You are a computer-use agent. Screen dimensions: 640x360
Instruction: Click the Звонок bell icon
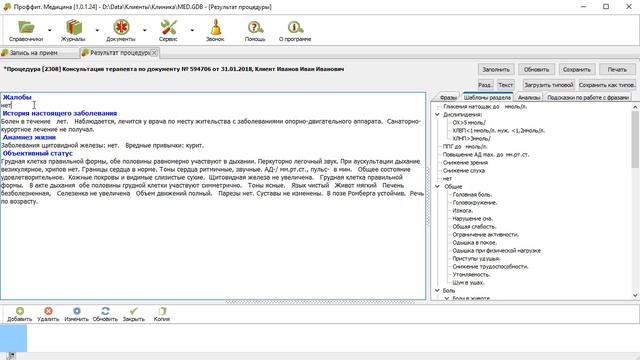[x=216, y=27]
